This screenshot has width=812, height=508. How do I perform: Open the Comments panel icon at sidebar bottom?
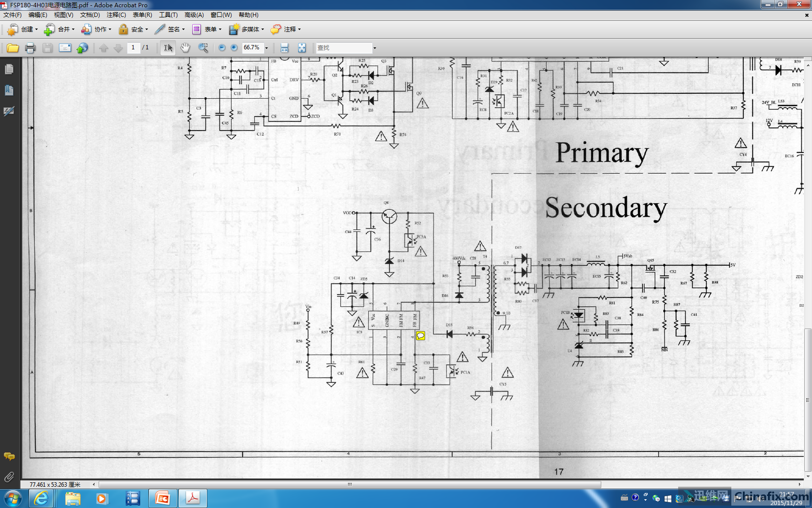[9, 456]
